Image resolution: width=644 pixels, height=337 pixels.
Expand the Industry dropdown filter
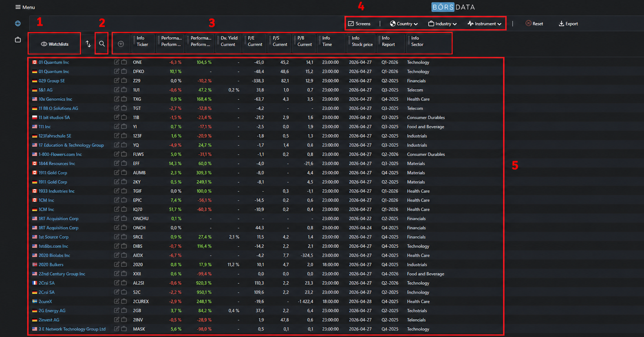click(442, 24)
